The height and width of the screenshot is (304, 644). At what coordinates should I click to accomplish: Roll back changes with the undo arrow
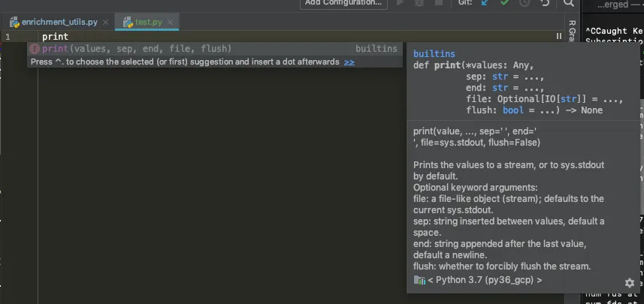[545, 2]
